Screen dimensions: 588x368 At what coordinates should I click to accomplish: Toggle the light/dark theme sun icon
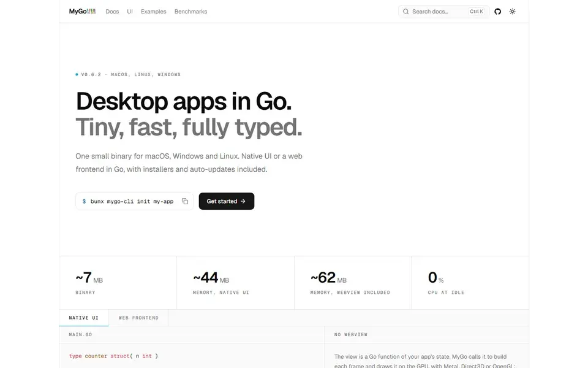(x=512, y=12)
